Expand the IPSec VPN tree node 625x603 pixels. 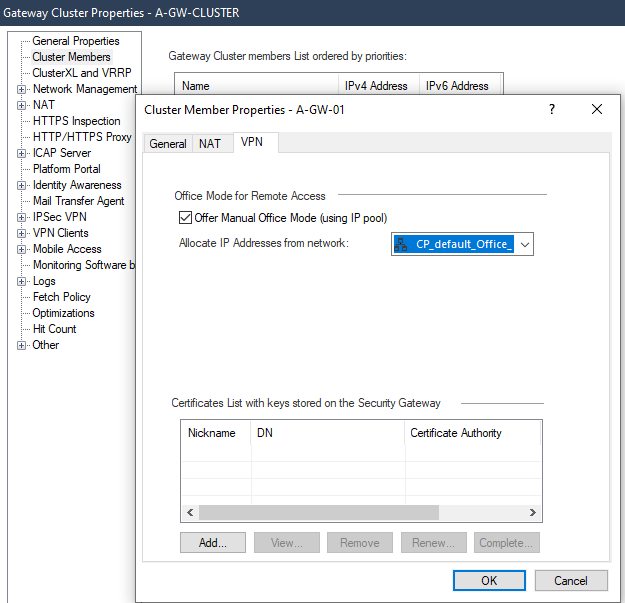coord(23,217)
